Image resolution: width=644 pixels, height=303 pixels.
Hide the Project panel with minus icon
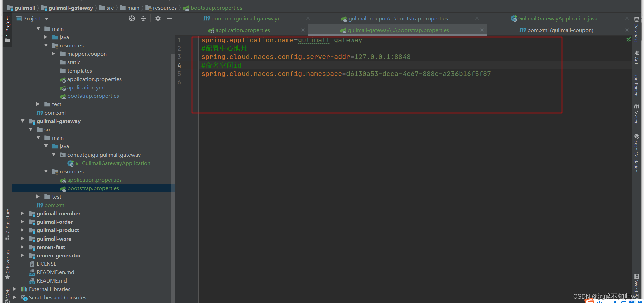click(x=169, y=18)
